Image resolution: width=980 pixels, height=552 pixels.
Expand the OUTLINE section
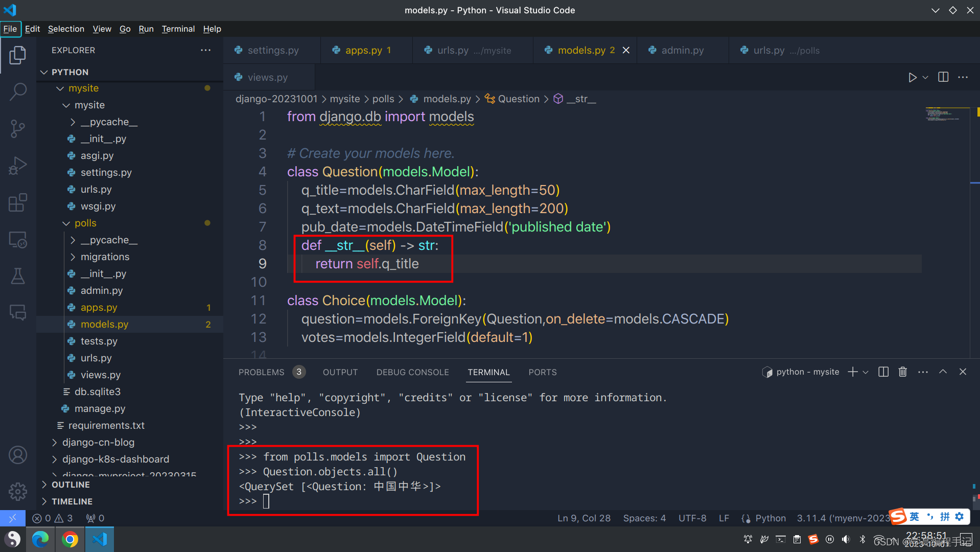pyautogui.click(x=71, y=485)
